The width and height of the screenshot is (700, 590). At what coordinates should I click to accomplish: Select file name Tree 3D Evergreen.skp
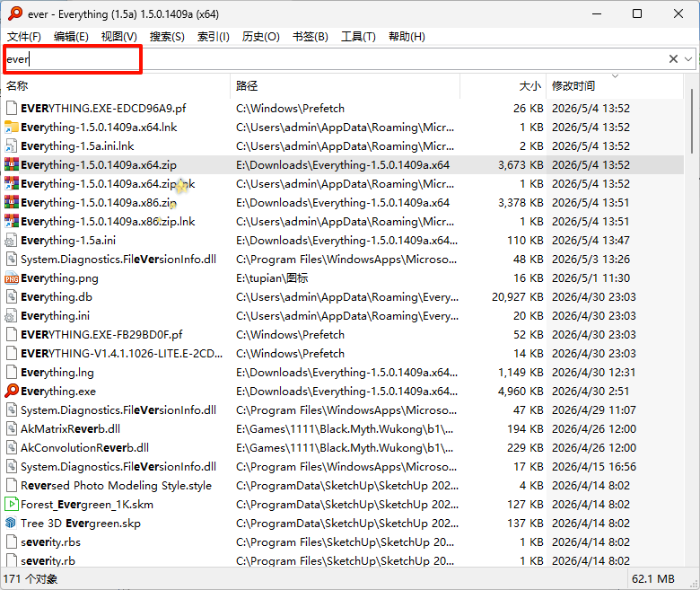[81, 523]
